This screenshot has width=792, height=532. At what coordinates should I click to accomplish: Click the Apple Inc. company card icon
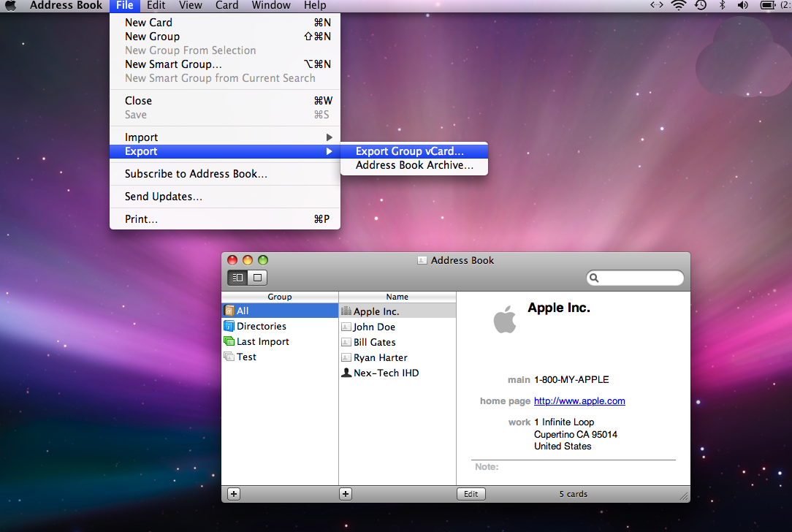[346, 311]
